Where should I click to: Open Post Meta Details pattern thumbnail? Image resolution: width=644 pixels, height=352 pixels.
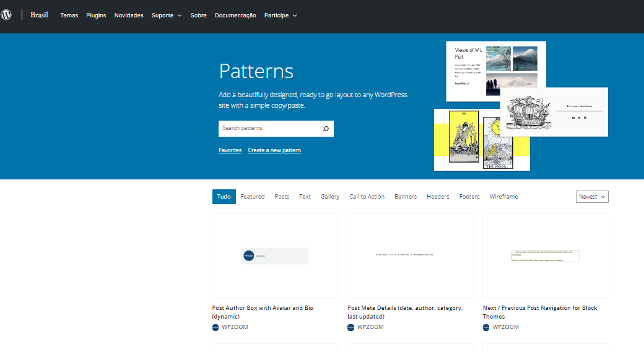pos(410,256)
